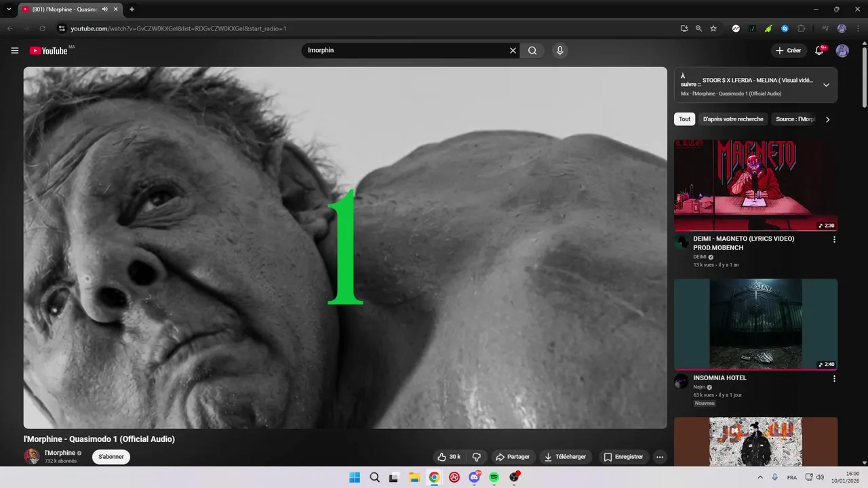868x488 pixels.
Task: Open the Chrome three-dot menu
Action: pos(857,28)
